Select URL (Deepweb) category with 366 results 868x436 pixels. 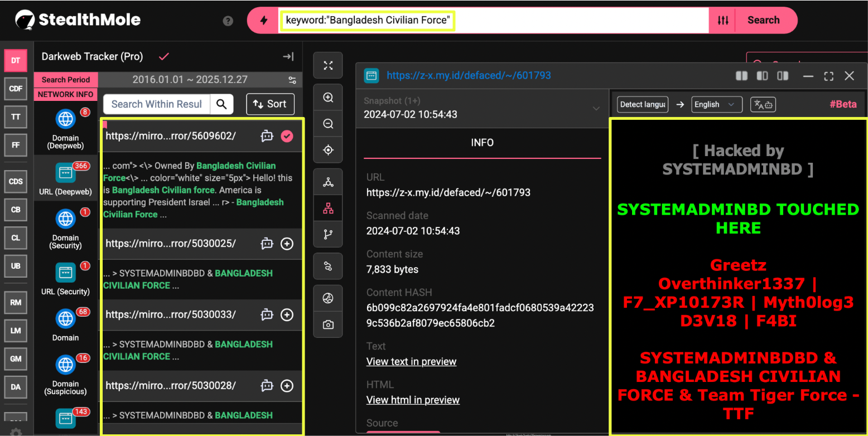point(66,177)
